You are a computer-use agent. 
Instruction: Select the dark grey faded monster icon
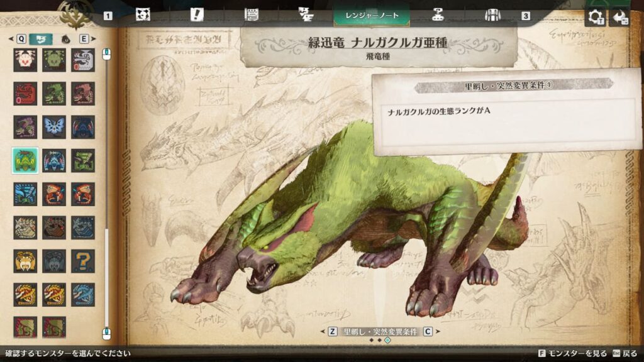[54, 261]
